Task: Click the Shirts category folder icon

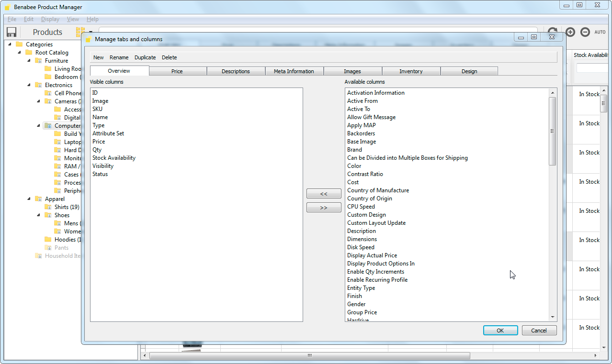Action: [48, 207]
